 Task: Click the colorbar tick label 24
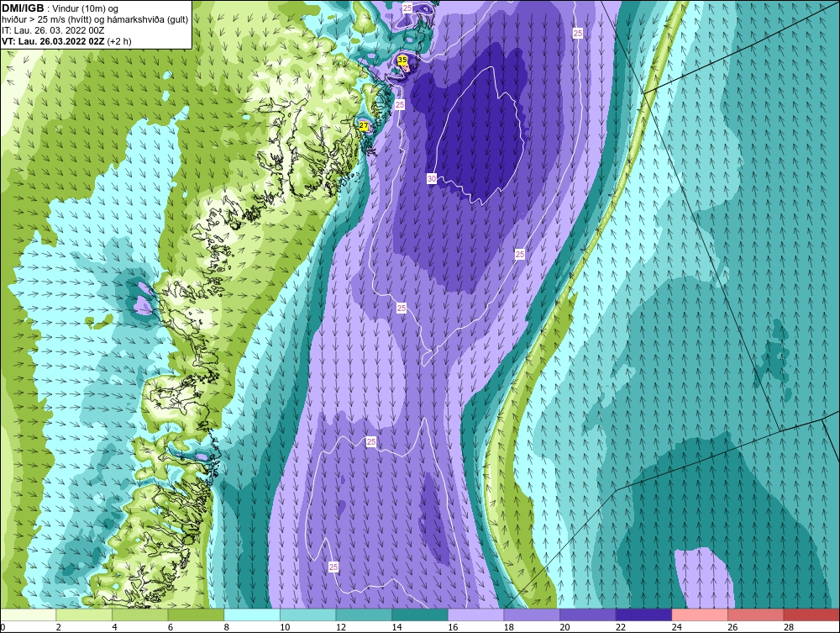676,627
